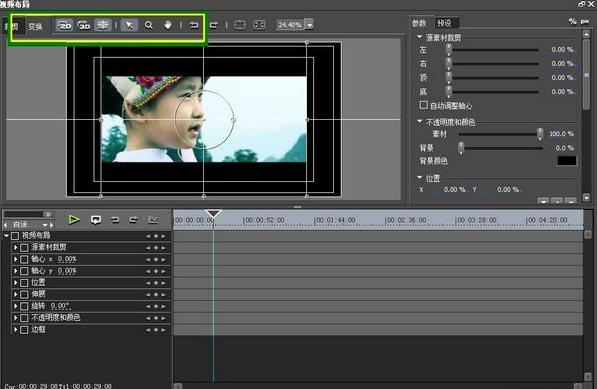Image resolution: width=597 pixels, height=389 pixels.
Task: Expand the 旋转 keyframe row
Action: pyautogui.click(x=16, y=306)
